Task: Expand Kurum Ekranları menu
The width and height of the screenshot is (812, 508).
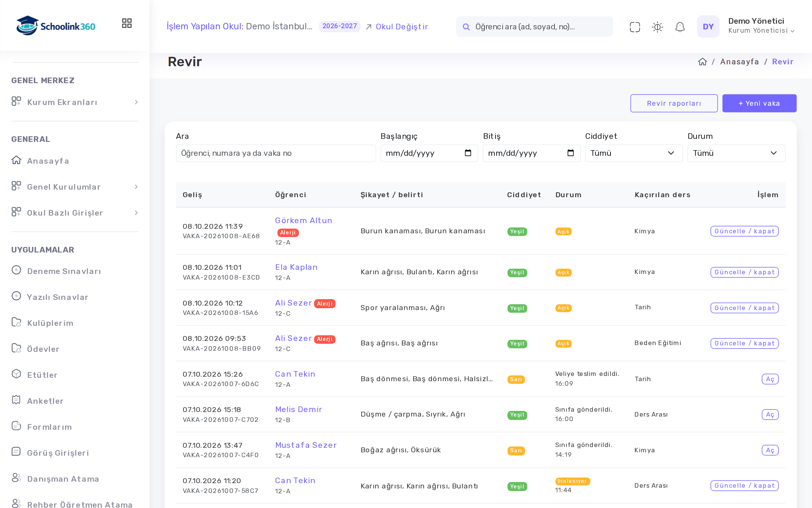Action: tap(75, 102)
